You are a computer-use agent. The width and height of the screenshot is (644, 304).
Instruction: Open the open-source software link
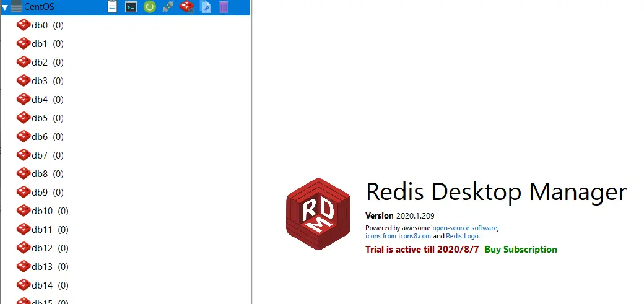point(464,228)
